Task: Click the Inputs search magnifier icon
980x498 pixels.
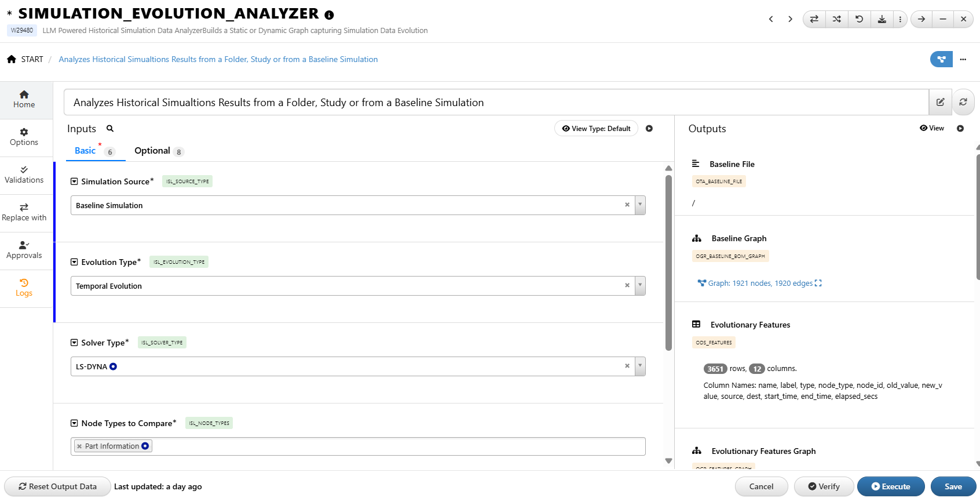Action: [110, 129]
